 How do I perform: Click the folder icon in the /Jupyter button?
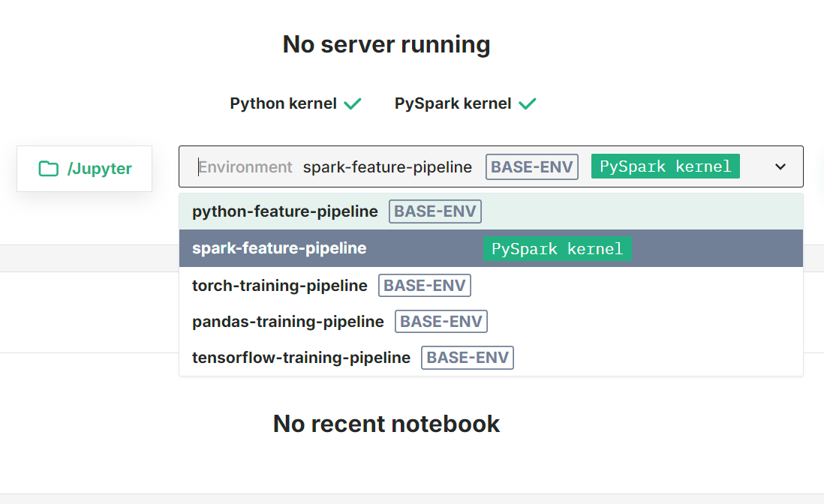coord(50,169)
